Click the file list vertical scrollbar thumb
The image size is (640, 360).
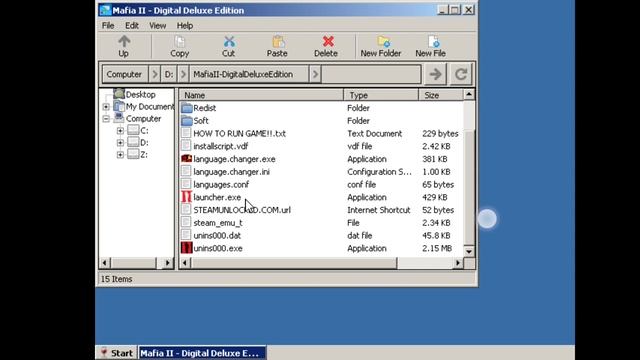pos(469,187)
